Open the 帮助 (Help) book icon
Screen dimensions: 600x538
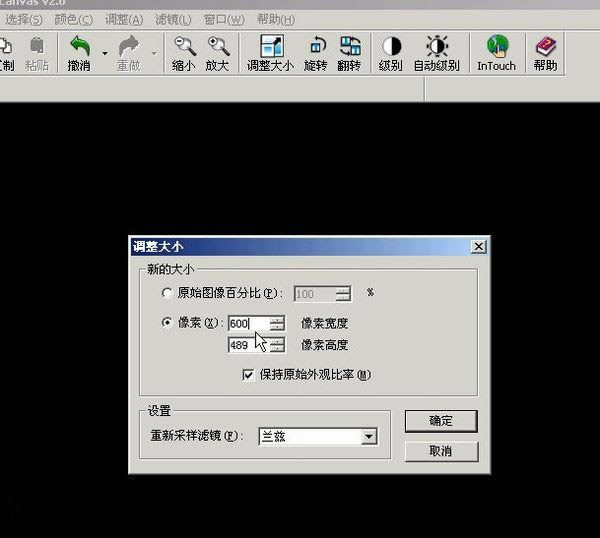coord(545,46)
